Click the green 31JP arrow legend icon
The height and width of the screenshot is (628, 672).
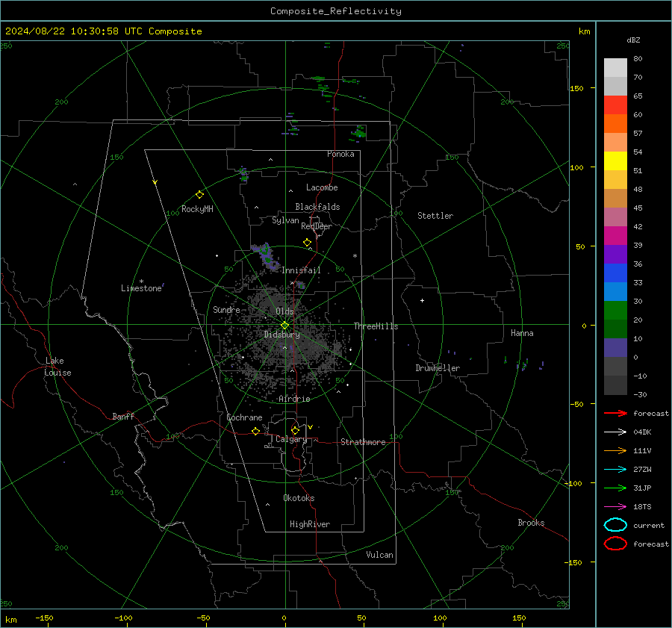point(615,488)
